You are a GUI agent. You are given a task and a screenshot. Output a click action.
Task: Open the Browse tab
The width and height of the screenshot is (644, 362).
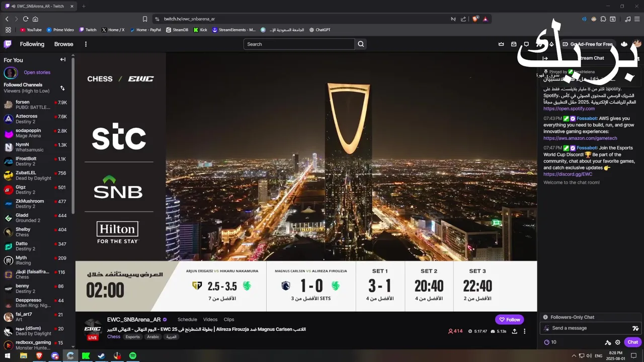pyautogui.click(x=64, y=44)
